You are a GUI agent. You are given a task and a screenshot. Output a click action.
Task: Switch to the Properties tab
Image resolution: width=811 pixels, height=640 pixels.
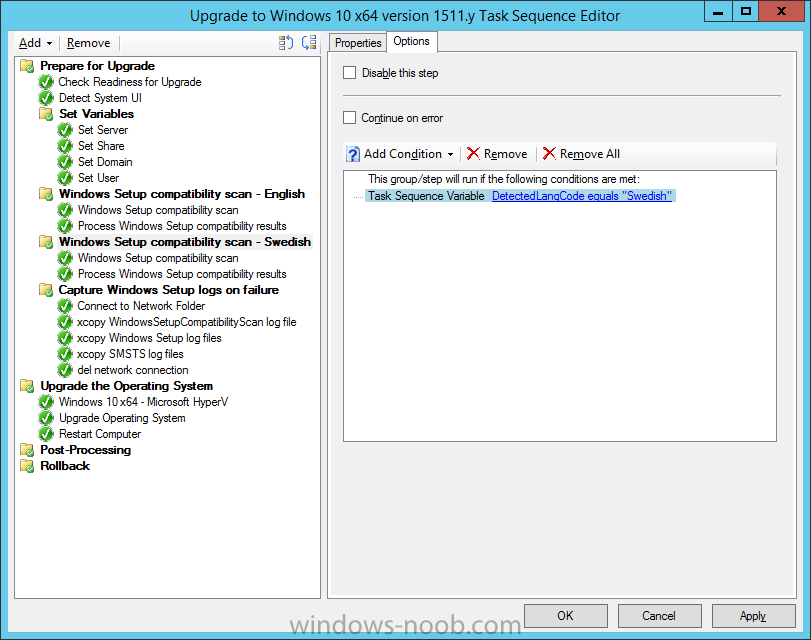pyautogui.click(x=358, y=43)
